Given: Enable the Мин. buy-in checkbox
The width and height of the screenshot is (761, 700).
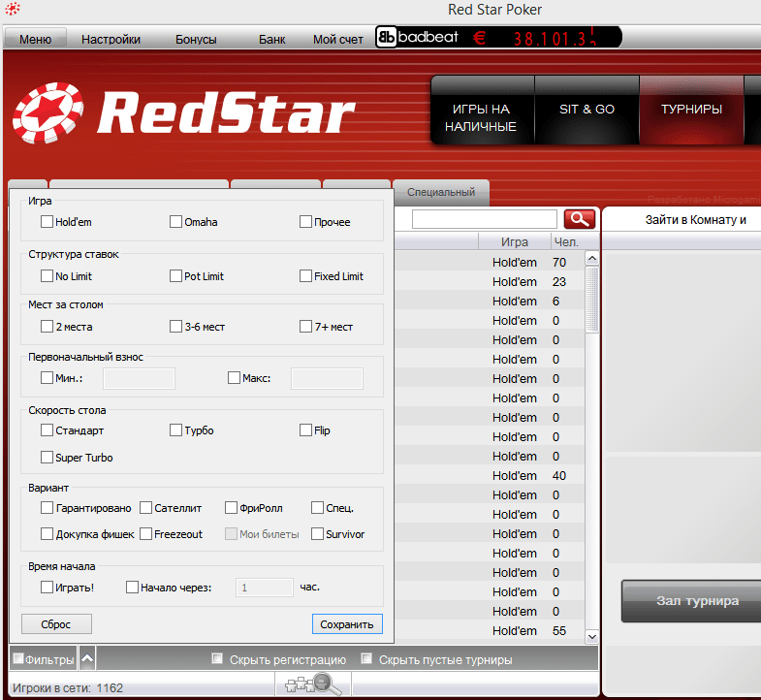Looking at the screenshot, I should click(48, 378).
